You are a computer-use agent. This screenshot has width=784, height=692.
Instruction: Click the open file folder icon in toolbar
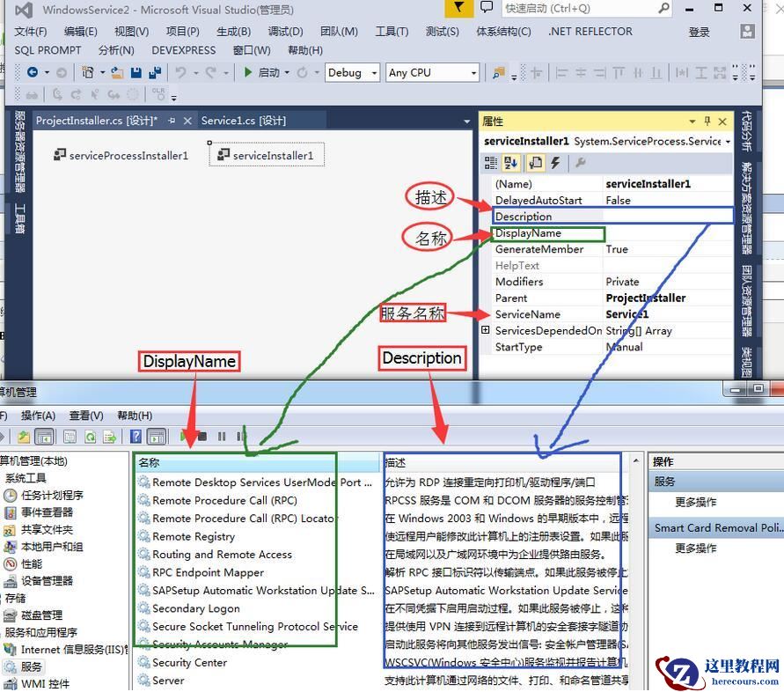[117, 72]
